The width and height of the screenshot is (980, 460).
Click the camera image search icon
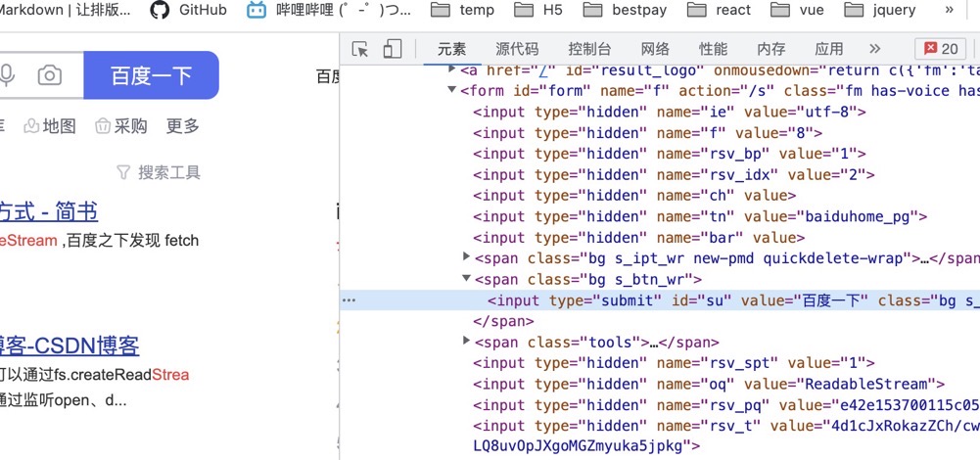pos(49,75)
